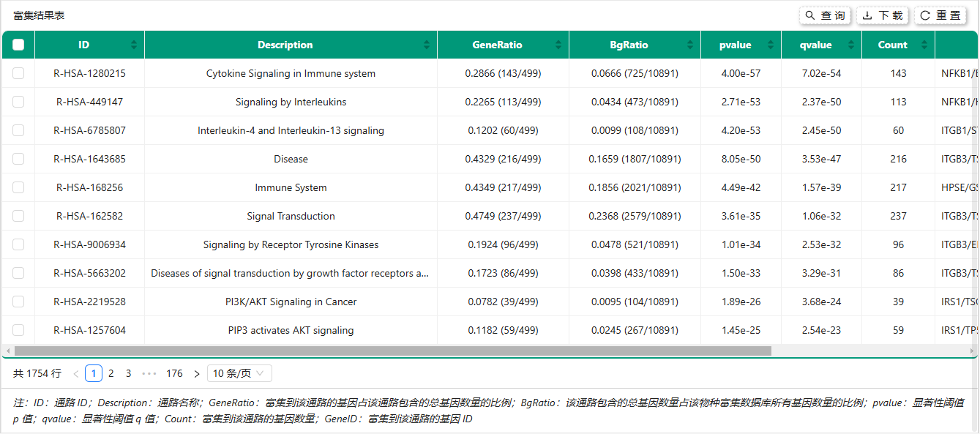This screenshot has height=434, width=980.
Task: Click the refresh icon on 重置 button
Action: pos(926,15)
